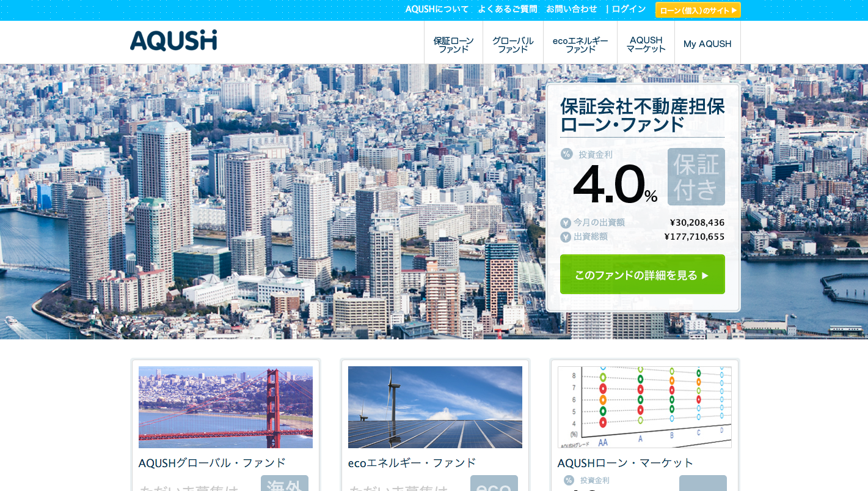Select the Golden Gate Bridge fund thumbnail
This screenshot has height=491, width=868.
click(x=225, y=407)
